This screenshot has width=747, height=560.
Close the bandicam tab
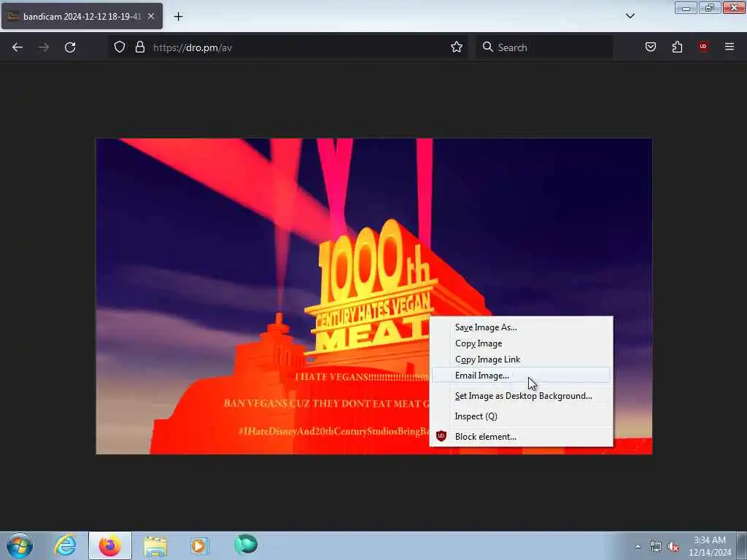click(x=151, y=16)
